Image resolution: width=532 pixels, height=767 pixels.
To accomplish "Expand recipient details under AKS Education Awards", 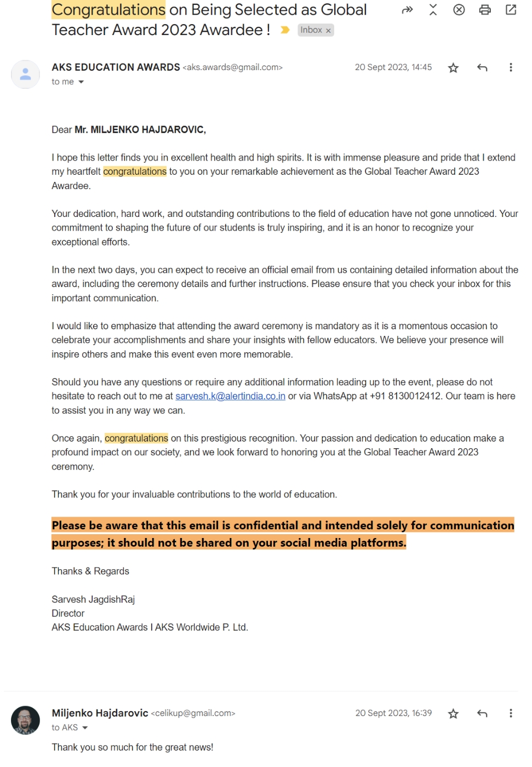I will pos(81,82).
